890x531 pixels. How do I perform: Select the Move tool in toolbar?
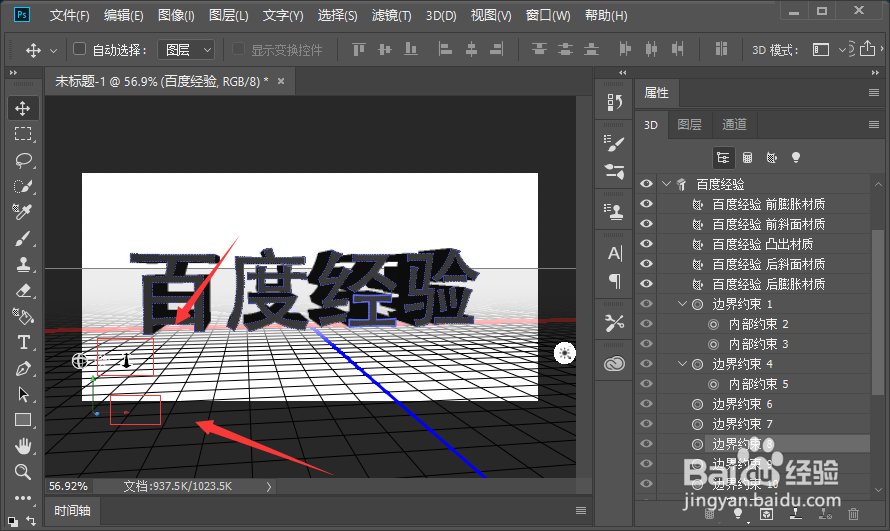(x=23, y=108)
